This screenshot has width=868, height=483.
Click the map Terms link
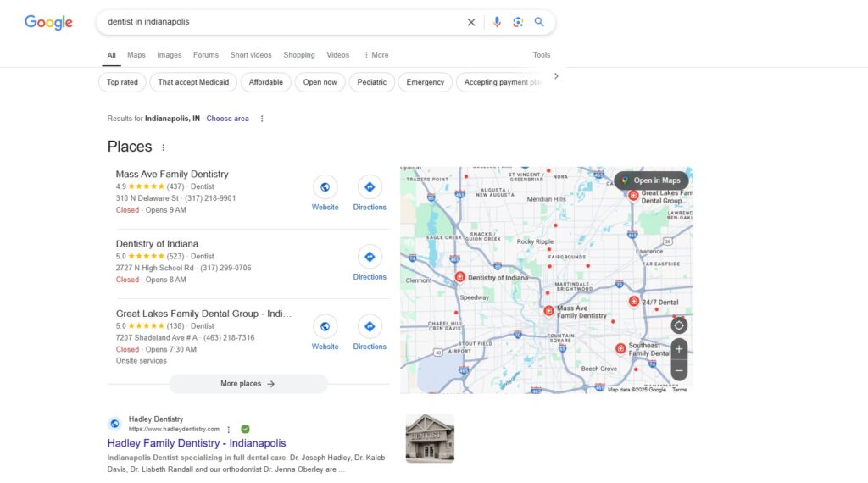679,390
